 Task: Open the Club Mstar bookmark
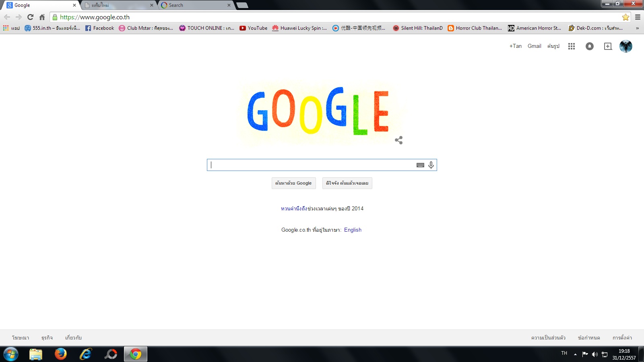tap(146, 28)
